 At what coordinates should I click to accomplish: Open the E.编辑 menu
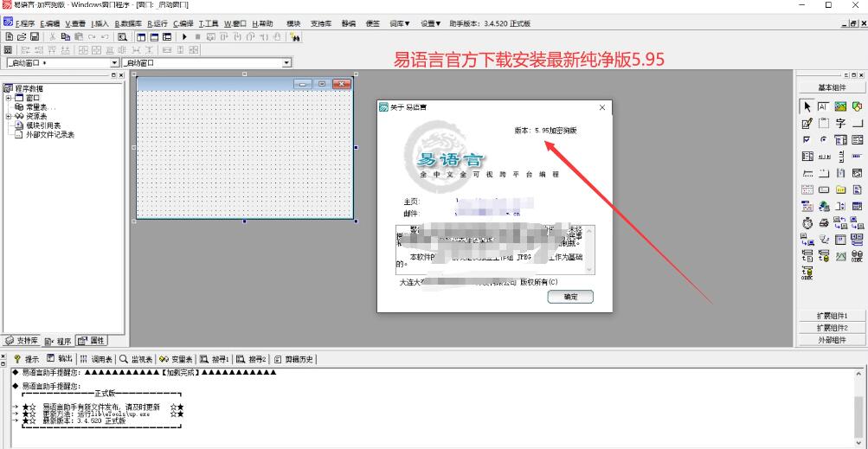(x=50, y=24)
